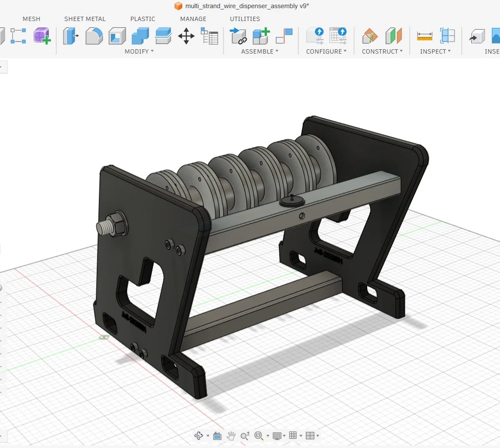Click the rectangle with blue corner nodes icon
Screen dimensions: 500x448
[x=18, y=36]
